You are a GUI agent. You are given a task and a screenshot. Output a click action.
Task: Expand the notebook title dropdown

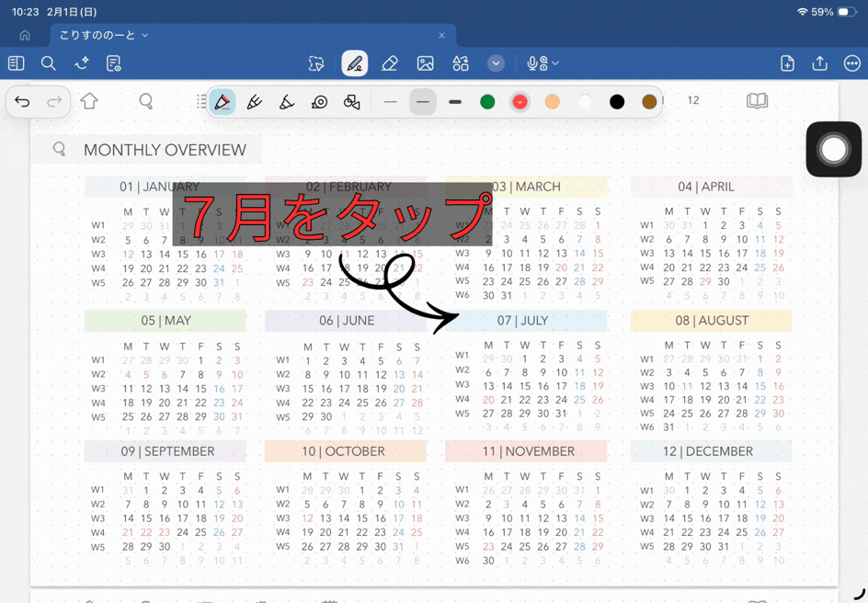145,35
